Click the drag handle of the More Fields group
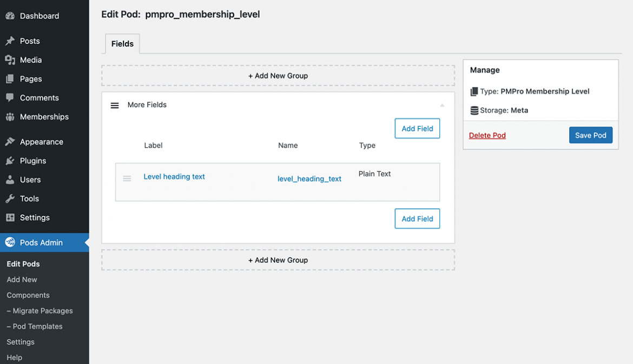The width and height of the screenshot is (633, 364). click(115, 105)
